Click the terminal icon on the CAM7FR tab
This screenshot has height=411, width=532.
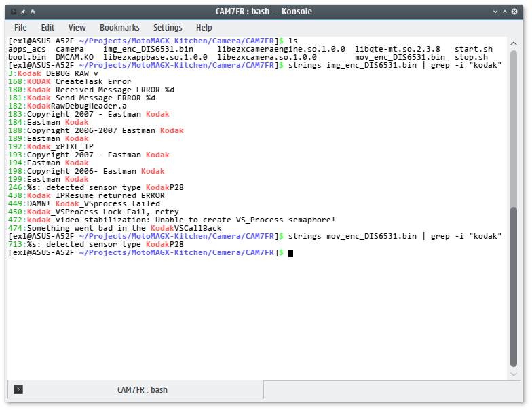click(x=18, y=389)
